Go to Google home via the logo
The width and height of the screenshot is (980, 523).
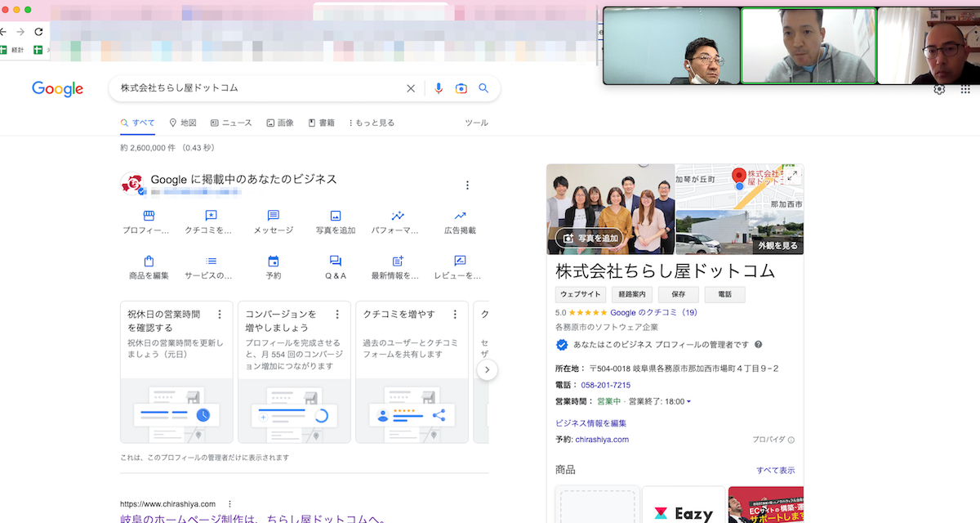(58, 89)
